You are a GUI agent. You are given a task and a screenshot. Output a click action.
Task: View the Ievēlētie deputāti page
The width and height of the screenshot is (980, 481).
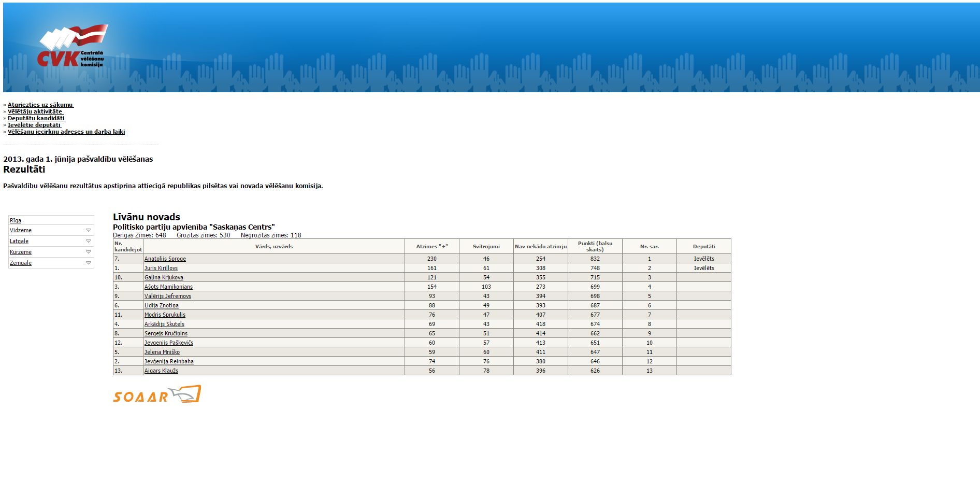click(x=34, y=125)
